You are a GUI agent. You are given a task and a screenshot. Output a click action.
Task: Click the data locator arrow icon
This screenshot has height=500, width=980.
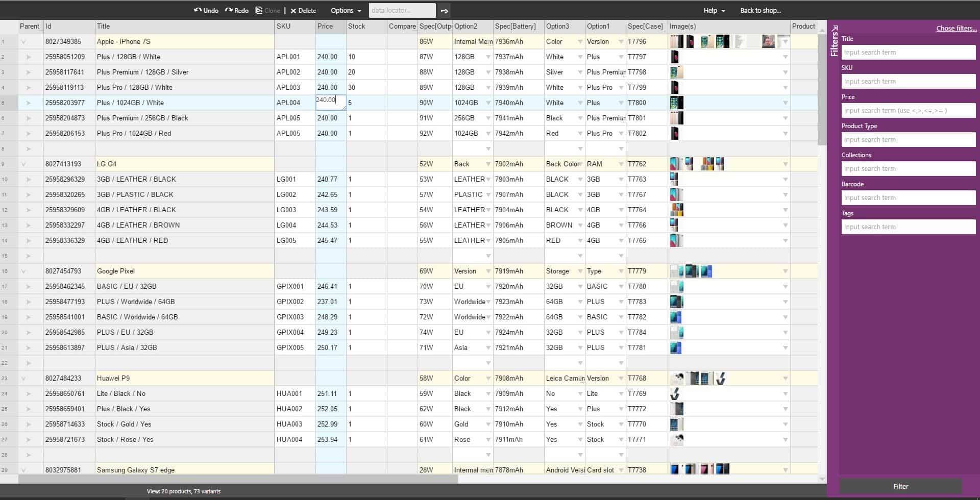point(444,10)
